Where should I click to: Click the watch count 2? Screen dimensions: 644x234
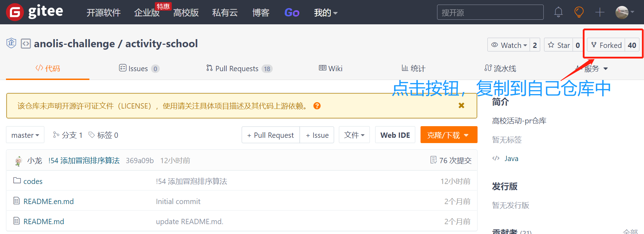pos(535,45)
